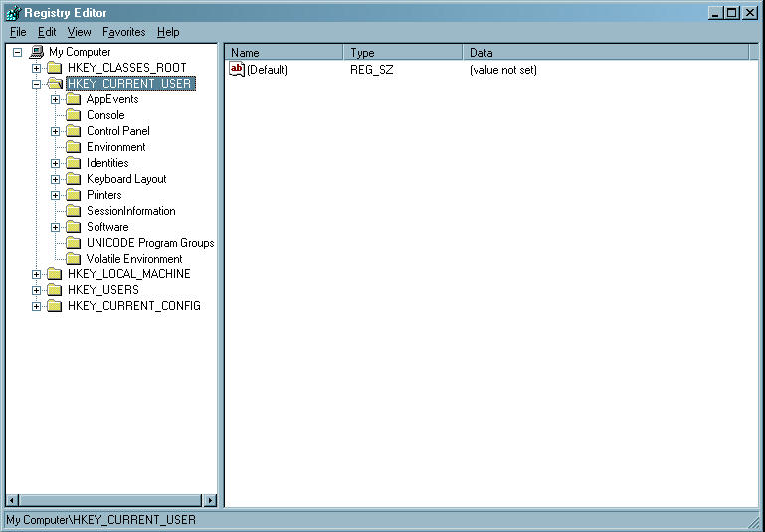Image resolution: width=765 pixels, height=532 pixels.
Task: Click the open HKEY_CURRENT_USER folder icon
Action: click(x=55, y=84)
